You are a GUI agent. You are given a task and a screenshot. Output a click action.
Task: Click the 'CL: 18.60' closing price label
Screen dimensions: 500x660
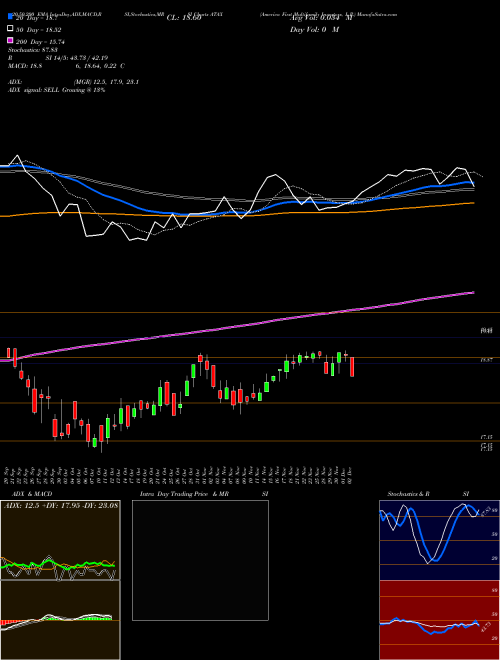tap(184, 18)
